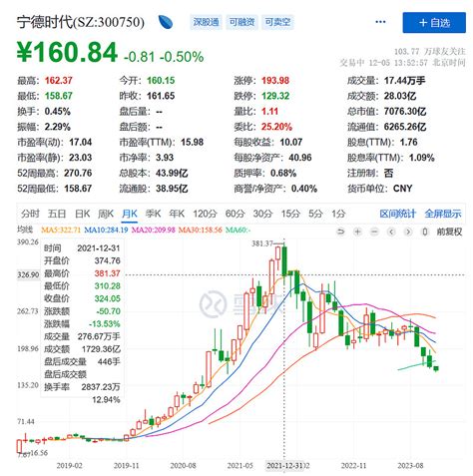Open the three-dot more options menu
473x476 pixels.
tap(380, 22)
